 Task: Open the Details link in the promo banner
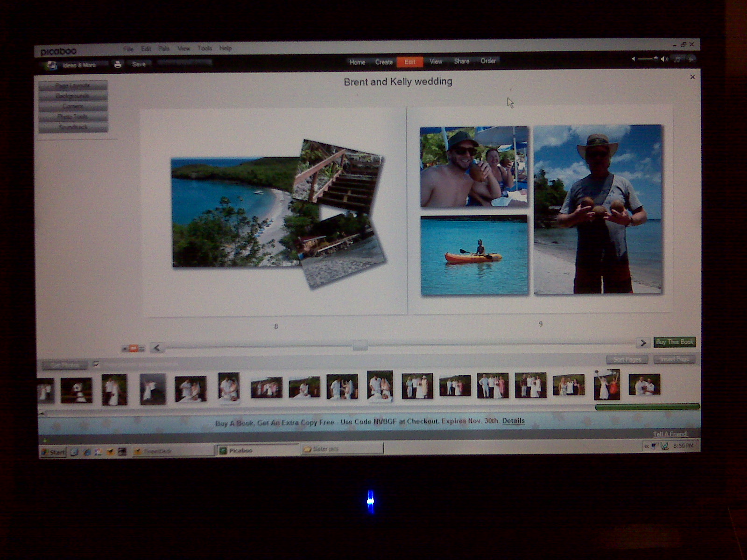[x=513, y=420]
